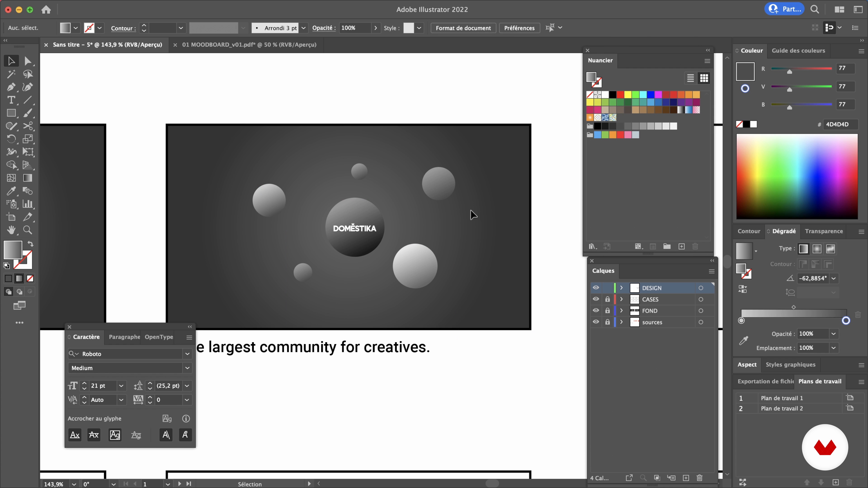Click the Part... share button
This screenshot has width=868, height=488.
click(784, 9)
